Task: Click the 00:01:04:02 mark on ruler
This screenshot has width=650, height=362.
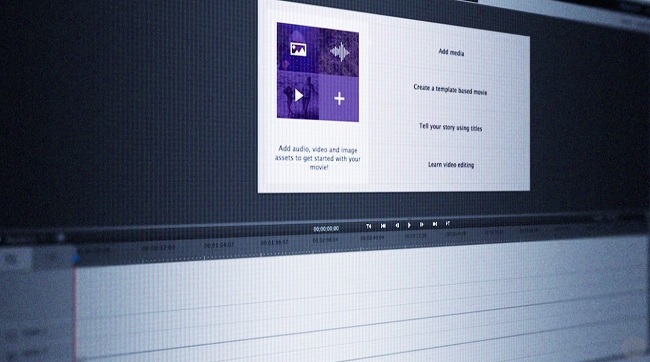Action: (x=219, y=245)
